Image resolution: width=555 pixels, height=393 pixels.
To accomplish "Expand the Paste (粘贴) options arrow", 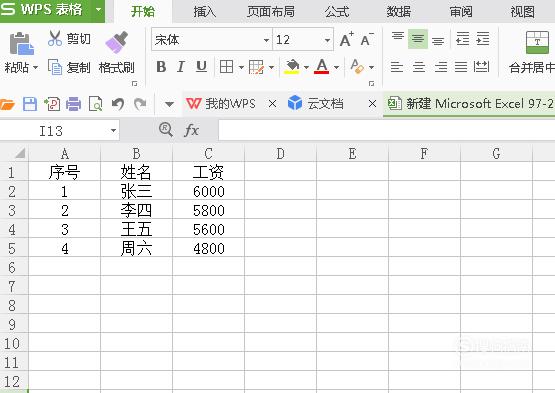I will [x=35, y=67].
